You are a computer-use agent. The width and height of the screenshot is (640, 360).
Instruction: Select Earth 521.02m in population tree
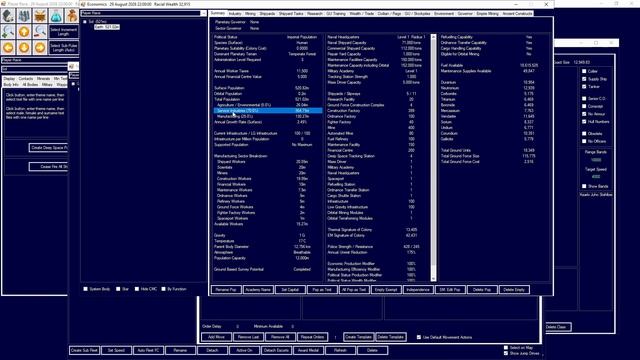tap(107, 27)
